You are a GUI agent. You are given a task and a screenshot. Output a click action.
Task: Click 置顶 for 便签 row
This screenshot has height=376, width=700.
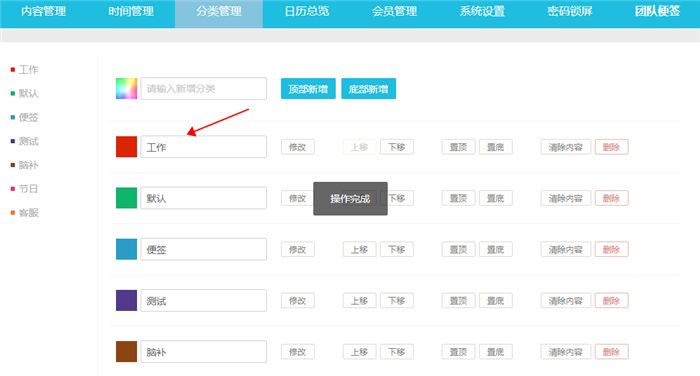458,249
